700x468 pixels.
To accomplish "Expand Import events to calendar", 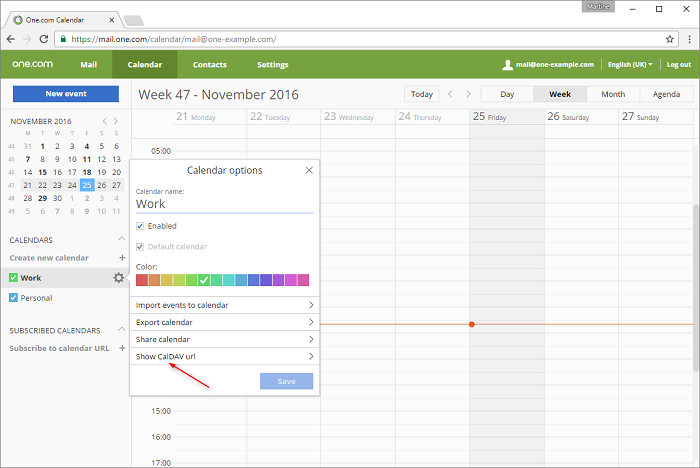I will [224, 305].
